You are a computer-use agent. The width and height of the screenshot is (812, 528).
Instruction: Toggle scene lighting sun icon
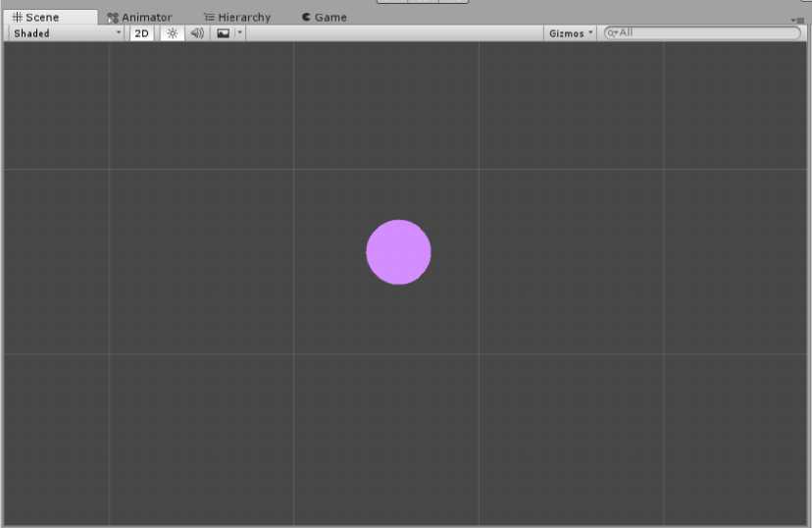pos(173,33)
